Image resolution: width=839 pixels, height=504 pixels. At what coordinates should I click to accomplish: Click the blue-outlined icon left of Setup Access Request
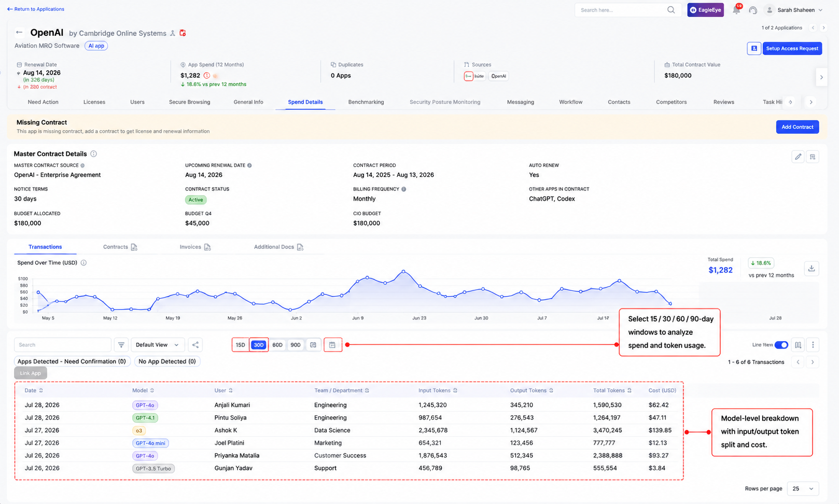tap(754, 48)
